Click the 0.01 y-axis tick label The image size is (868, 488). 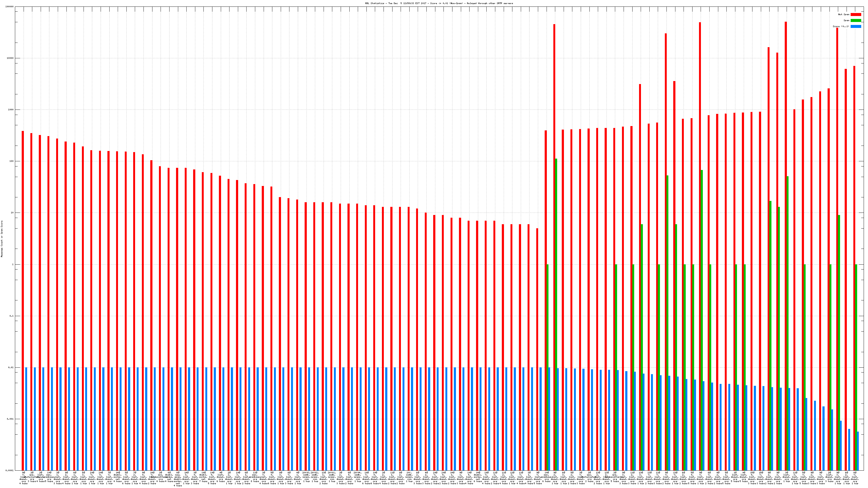(11, 367)
